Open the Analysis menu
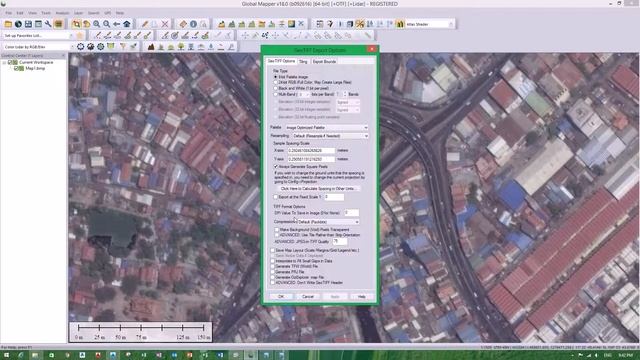This screenshot has height=360, width=640. click(x=62, y=13)
